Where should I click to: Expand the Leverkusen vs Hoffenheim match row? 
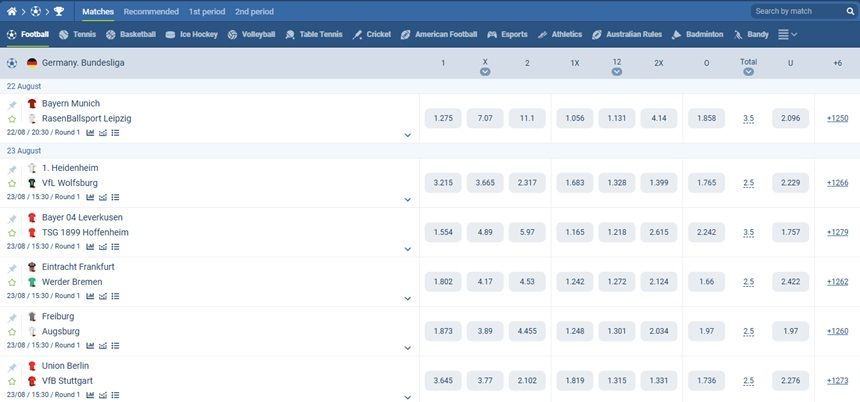[x=408, y=249]
